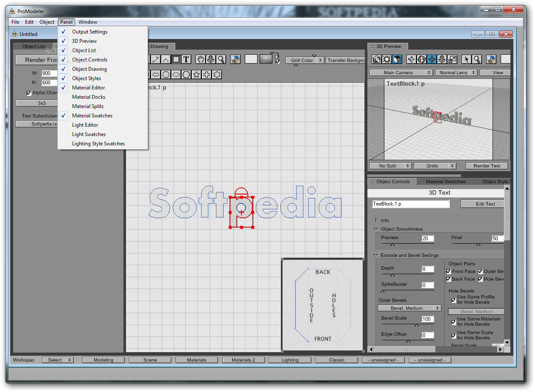The width and height of the screenshot is (535, 392).
Task: Open the Bevel, Medium outer bevels dropdown
Action: pyautogui.click(x=410, y=309)
